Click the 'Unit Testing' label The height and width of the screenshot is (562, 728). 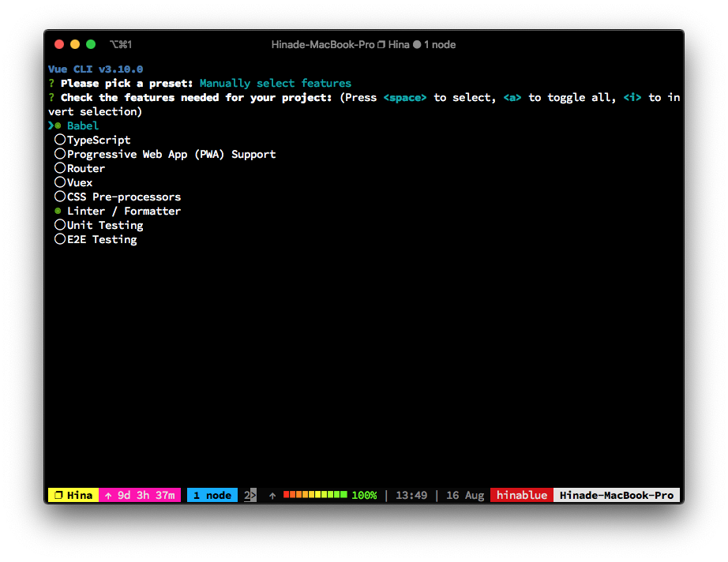pyautogui.click(x=105, y=226)
